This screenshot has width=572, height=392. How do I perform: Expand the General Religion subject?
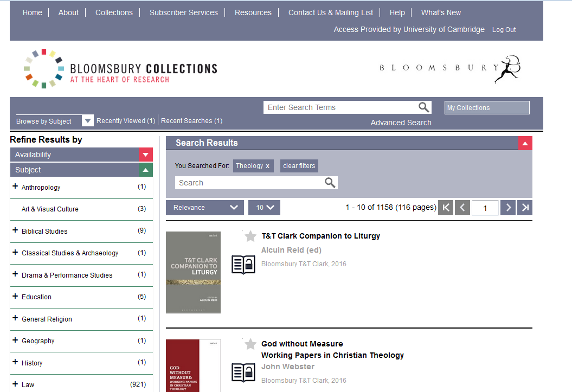[15, 318]
